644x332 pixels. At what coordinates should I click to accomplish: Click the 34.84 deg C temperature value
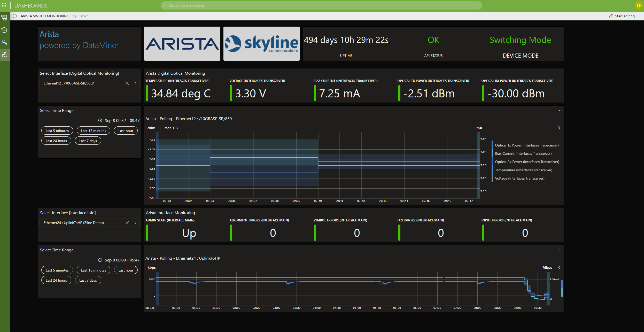[181, 94]
